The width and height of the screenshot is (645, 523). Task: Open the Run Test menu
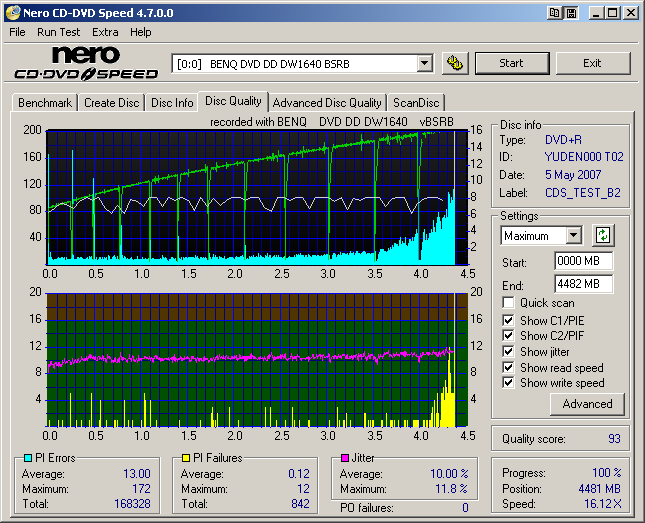tap(58, 32)
